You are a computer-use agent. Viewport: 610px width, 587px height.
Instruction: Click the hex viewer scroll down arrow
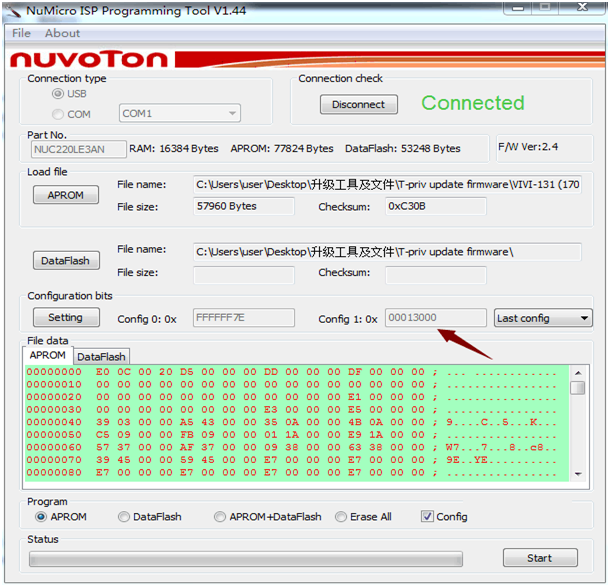(578, 474)
